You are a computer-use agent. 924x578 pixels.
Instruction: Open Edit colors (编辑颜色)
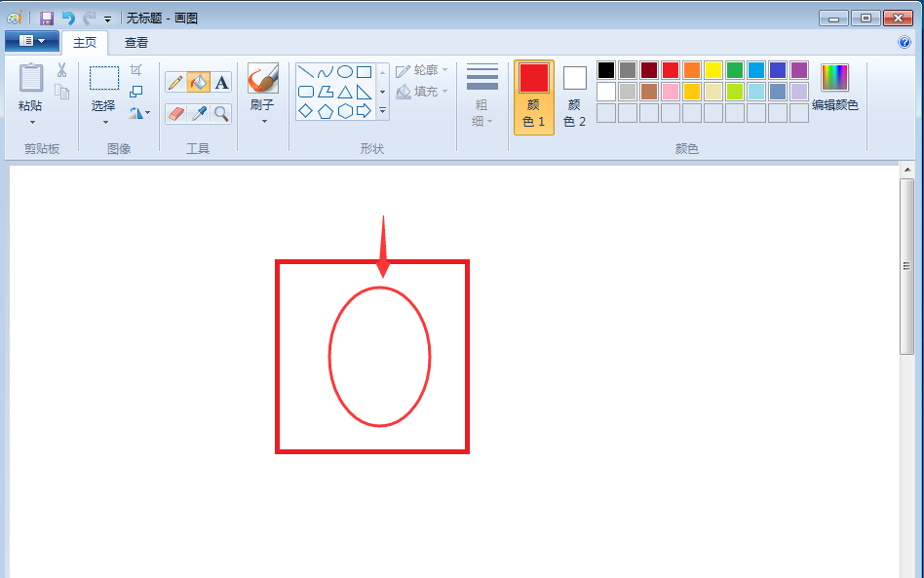pyautogui.click(x=834, y=89)
